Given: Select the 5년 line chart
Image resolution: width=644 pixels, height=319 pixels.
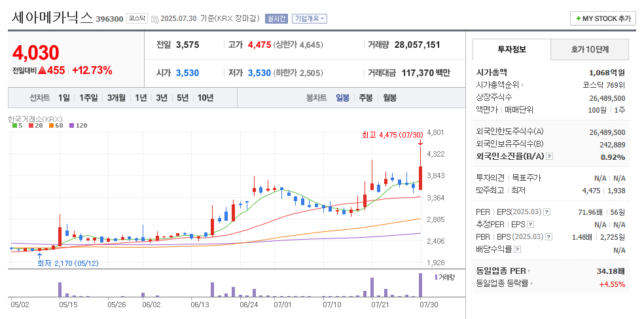Looking at the screenshot, I should point(183,98).
